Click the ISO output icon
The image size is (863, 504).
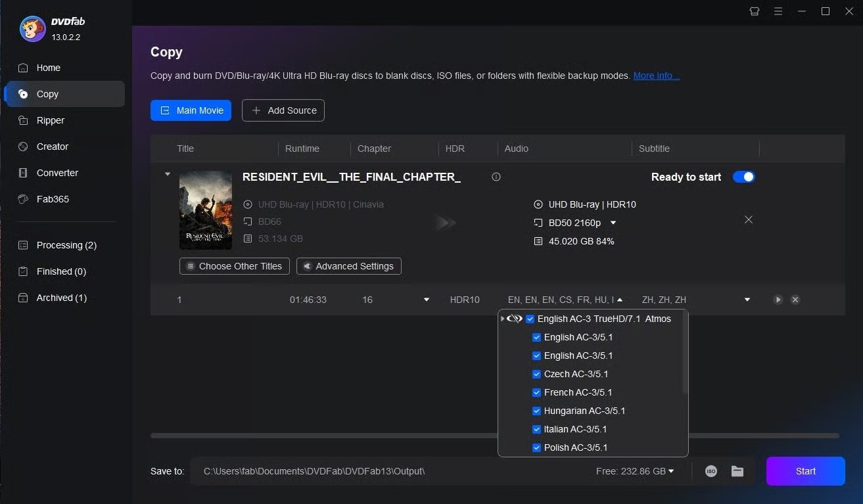711,471
